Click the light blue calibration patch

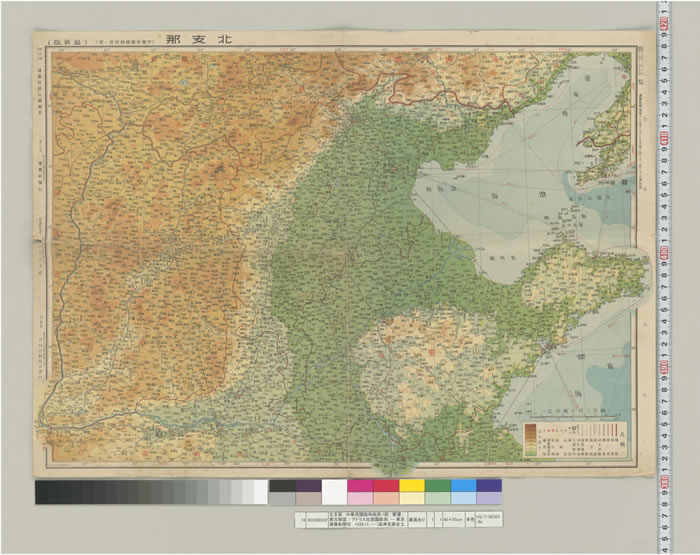pos(463,486)
